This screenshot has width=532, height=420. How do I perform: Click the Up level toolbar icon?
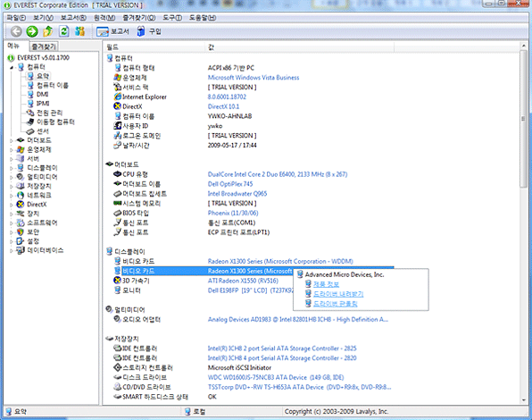tap(48, 31)
